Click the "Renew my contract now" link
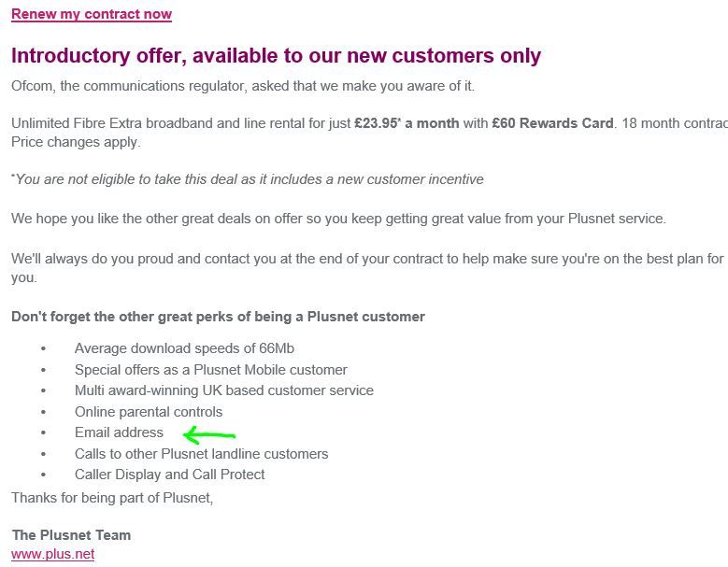 (x=92, y=14)
